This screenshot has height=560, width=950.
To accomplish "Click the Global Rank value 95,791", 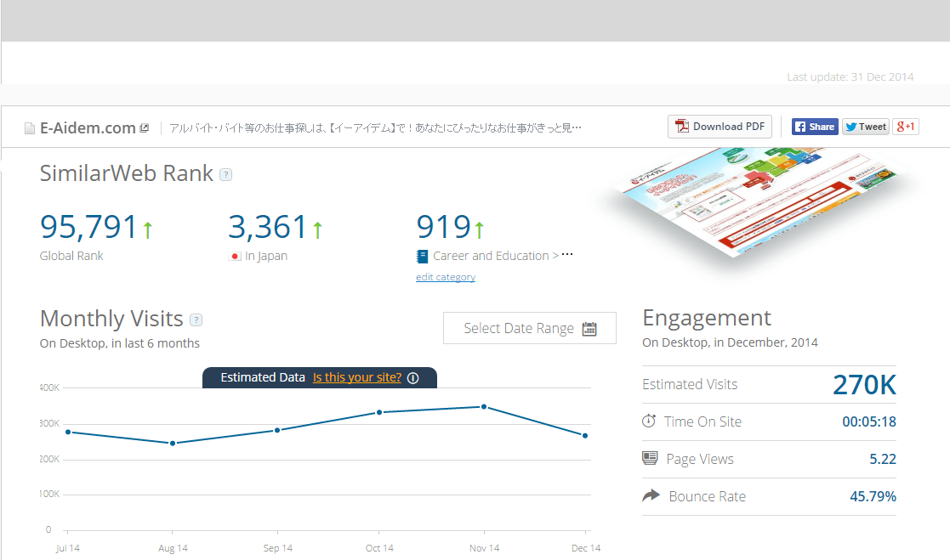I will point(89,227).
